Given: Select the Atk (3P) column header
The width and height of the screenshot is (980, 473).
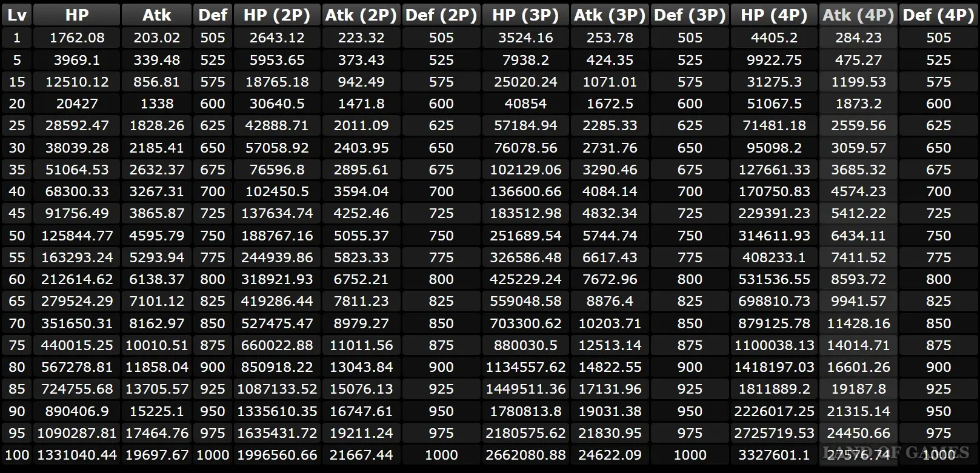Looking at the screenshot, I should pos(610,15).
